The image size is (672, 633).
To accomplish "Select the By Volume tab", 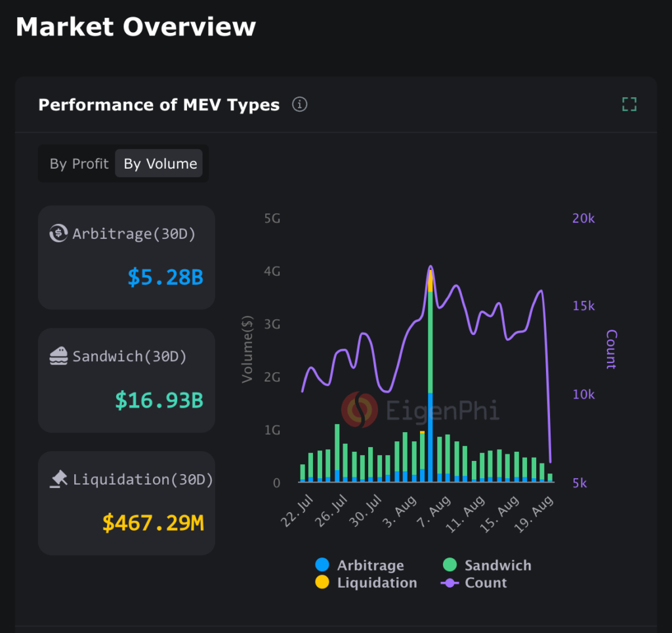I will pos(159,164).
